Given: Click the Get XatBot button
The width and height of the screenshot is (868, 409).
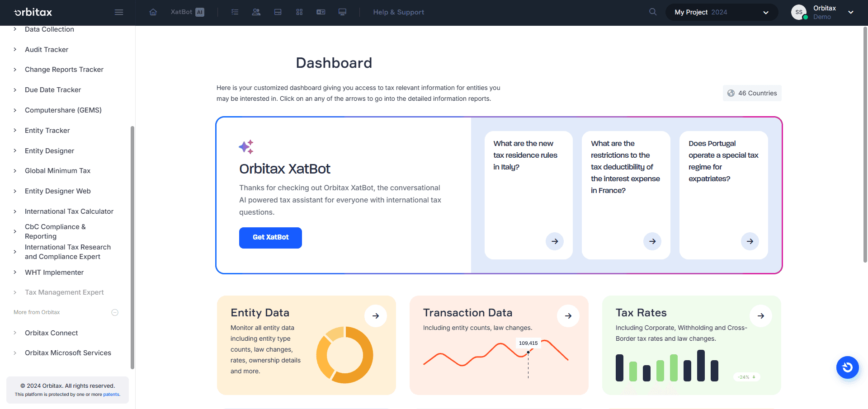Looking at the screenshot, I should (270, 238).
